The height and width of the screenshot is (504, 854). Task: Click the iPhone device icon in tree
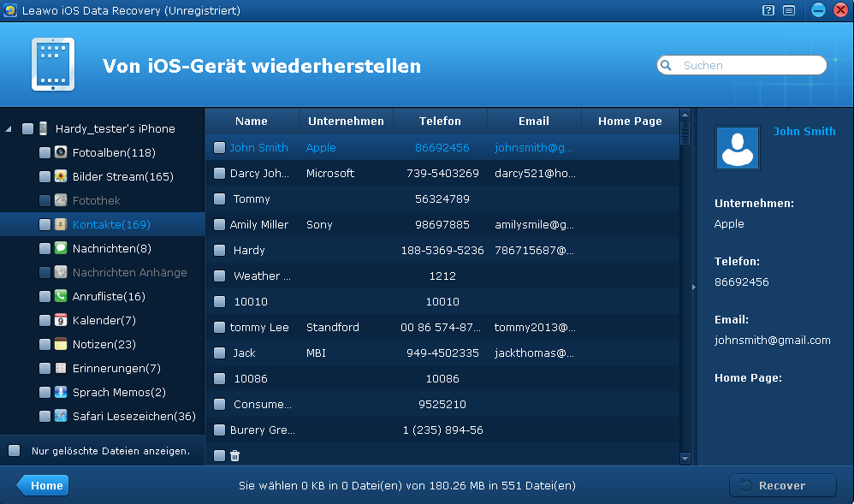click(x=43, y=128)
